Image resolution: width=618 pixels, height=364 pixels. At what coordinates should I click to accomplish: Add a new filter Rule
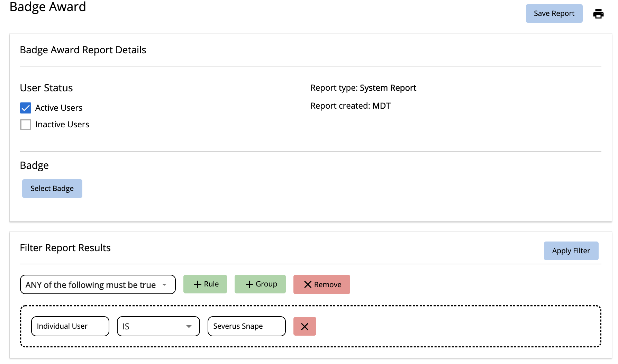(x=205, y=284)
